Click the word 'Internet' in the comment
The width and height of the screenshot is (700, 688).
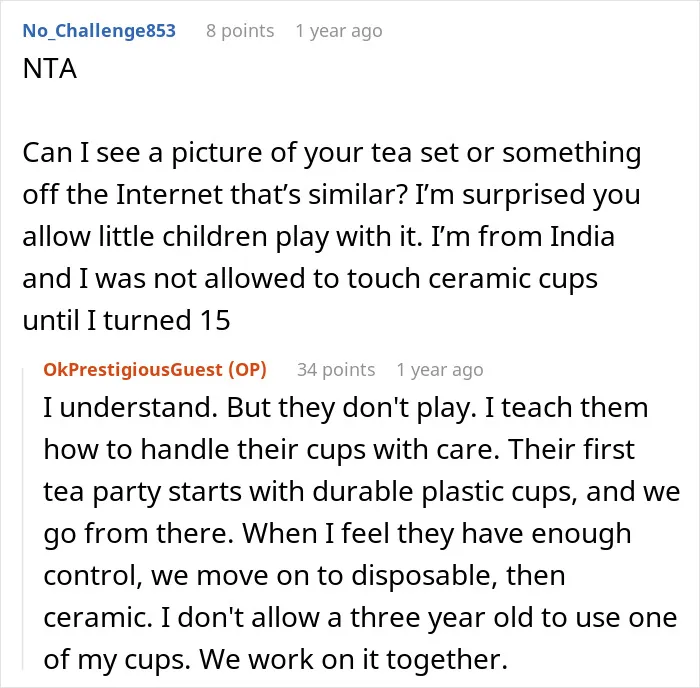coord(169,195)
